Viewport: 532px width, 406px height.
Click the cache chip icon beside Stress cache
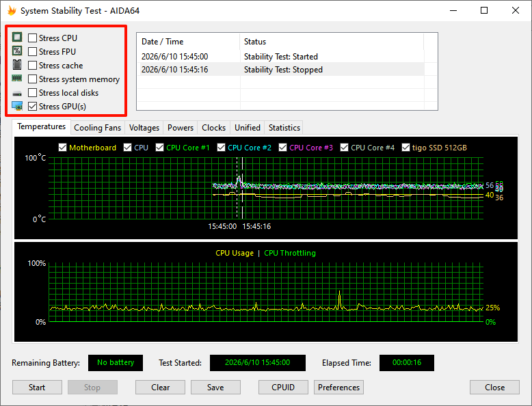pos(17,64)
